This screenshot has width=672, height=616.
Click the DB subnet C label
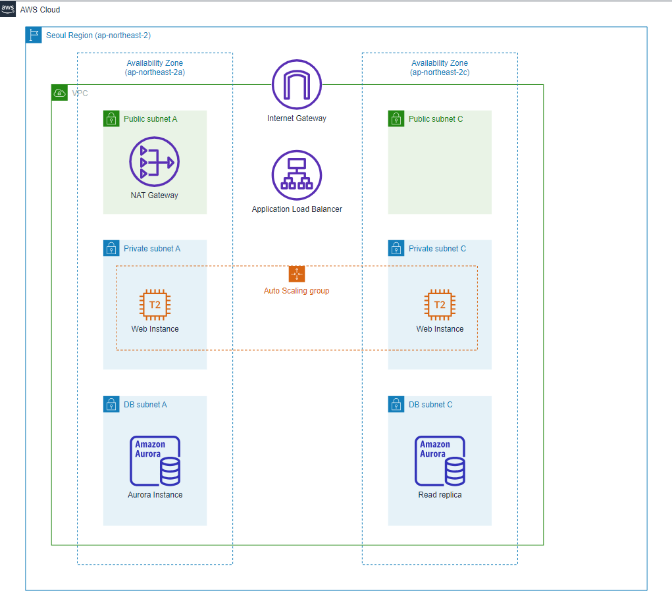coord(430,405)
